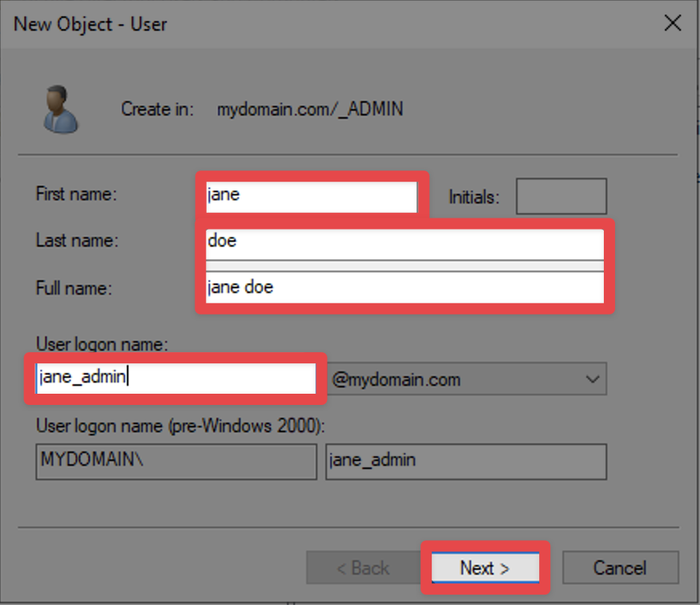Expand the UPN suffix list chevron arrow
This screenshot has height=605, width=700.
[592, 379]
